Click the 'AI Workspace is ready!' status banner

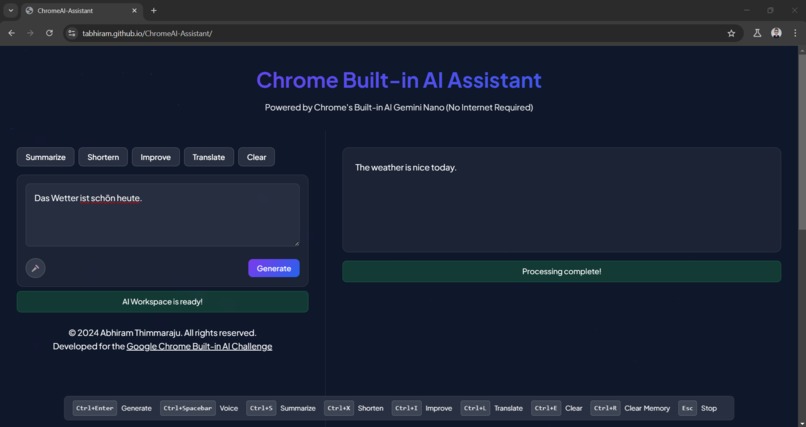coord(162,302)
